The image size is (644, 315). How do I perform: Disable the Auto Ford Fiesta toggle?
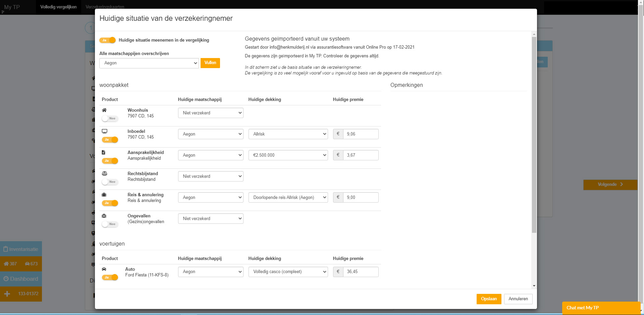[110, 277]
